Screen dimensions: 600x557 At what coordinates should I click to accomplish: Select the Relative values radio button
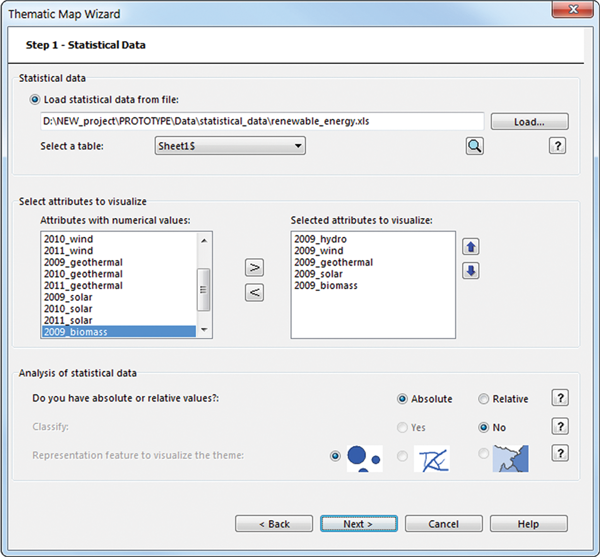[x=484, y=399]
